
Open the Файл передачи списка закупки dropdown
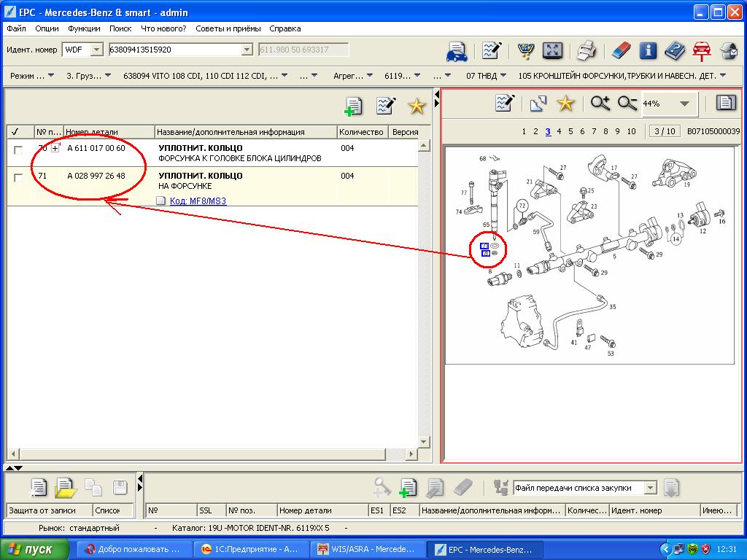pos(650,488)
